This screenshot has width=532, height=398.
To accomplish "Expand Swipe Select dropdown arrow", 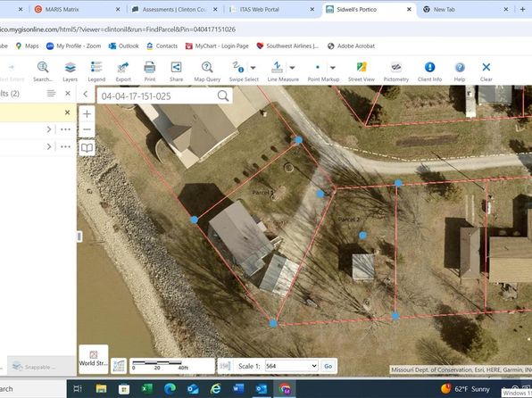I will pyautogui.click(x=254, y=68).
